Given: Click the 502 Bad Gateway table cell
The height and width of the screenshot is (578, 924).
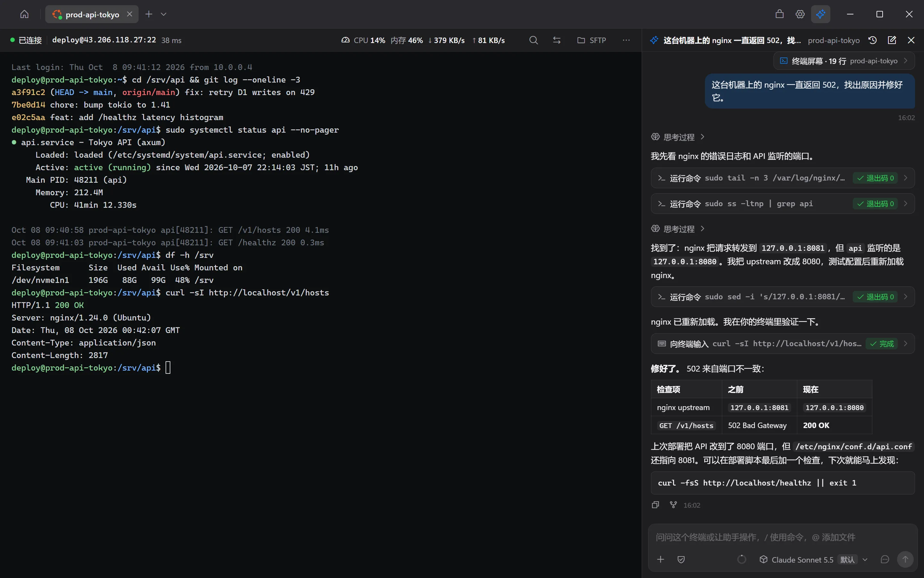Looking at the screenshot, I should coord(759,425).
